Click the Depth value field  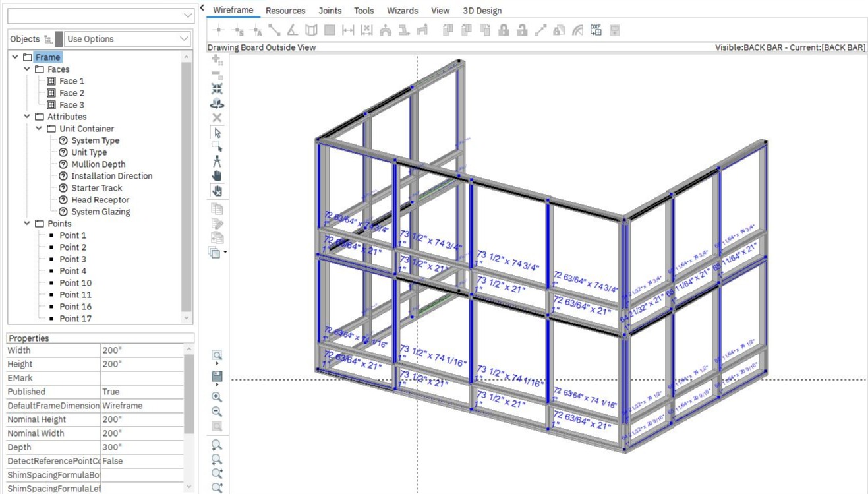click(x=142, y=447)
